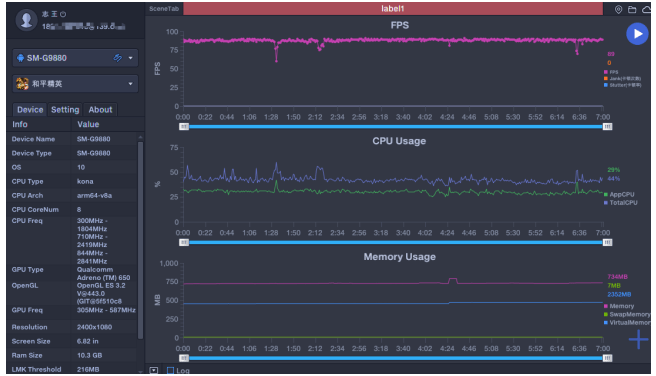Toggle the Memory legend series
Screen dimensions: 656x376
point(619,306)
